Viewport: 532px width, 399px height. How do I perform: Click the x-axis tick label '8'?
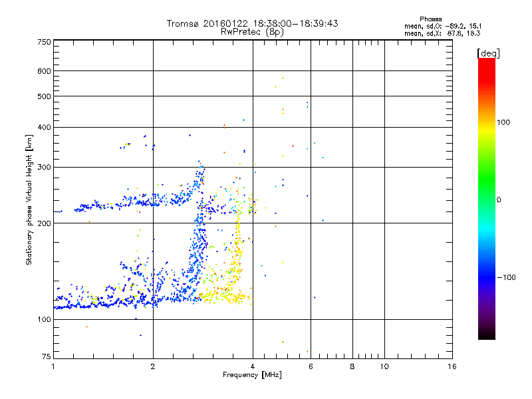[x=352, y=366]
